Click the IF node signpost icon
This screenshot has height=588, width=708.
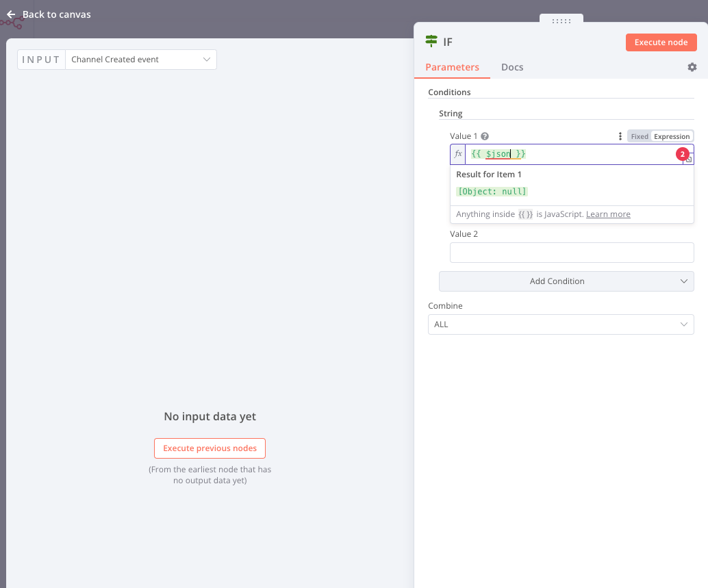click(431, 42)
